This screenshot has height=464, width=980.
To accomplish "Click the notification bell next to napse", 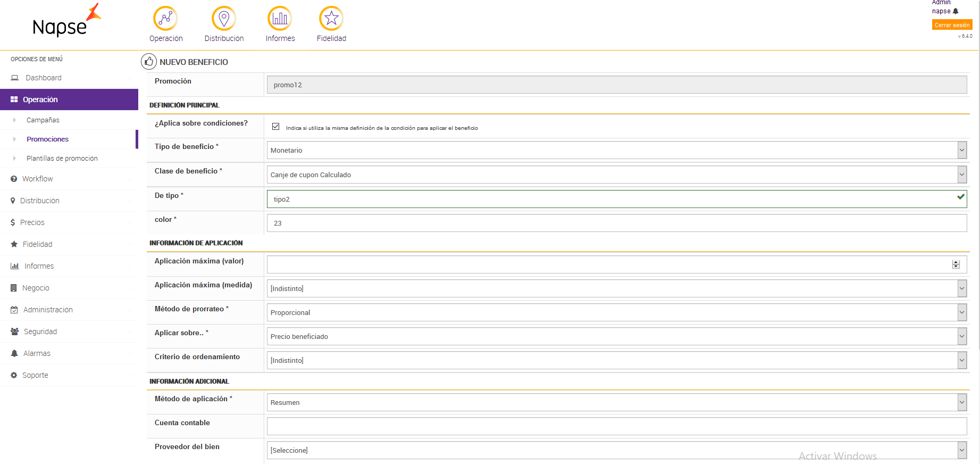I will (956, 11).
